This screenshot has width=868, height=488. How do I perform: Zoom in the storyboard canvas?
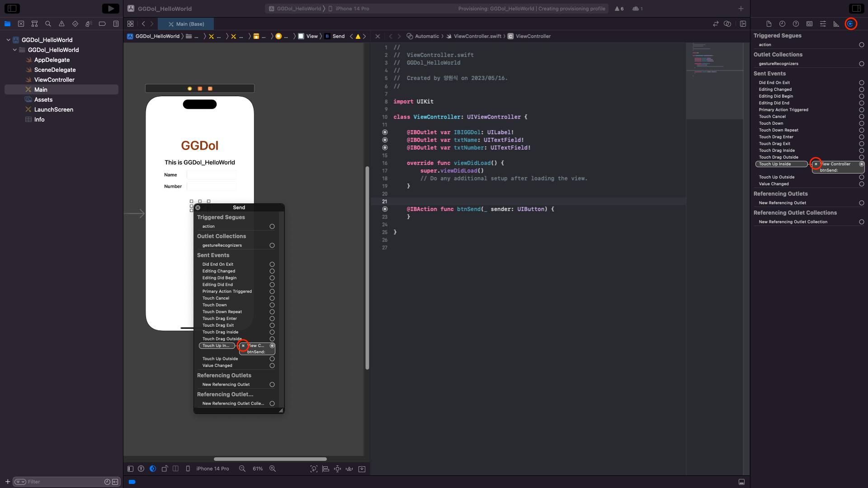point(273,469)
